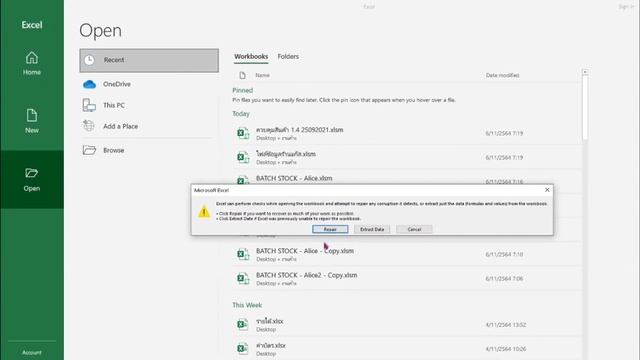The image size is (640, 360).
Task: Switch to the Workbooks tab
Action: click(x=251, y=56)
